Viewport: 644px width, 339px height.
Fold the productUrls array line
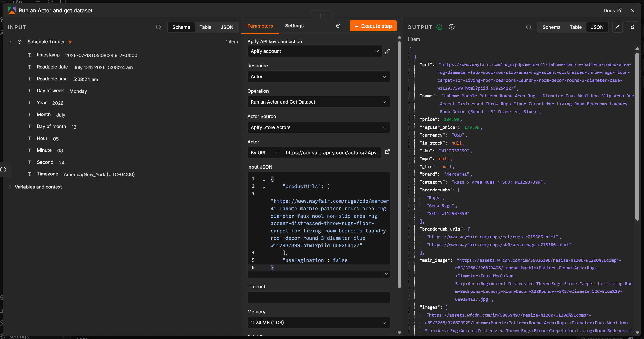[264, 187]
